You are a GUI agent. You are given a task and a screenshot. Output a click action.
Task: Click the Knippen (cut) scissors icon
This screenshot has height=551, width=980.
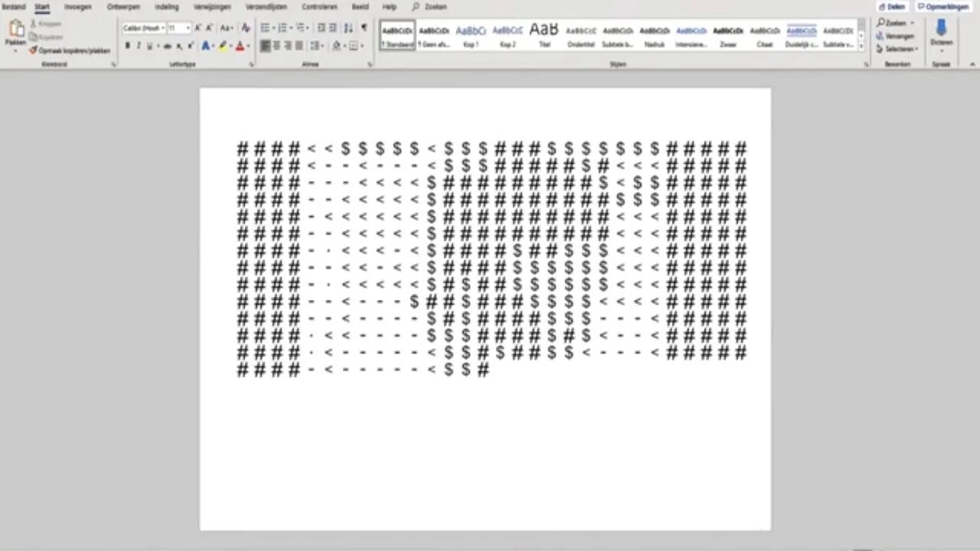click(34, 24)
